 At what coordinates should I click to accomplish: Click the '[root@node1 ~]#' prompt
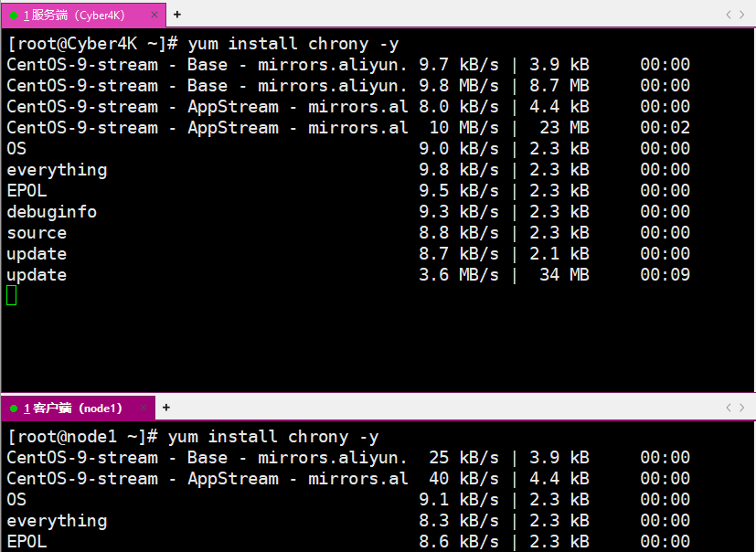(83, 437)
